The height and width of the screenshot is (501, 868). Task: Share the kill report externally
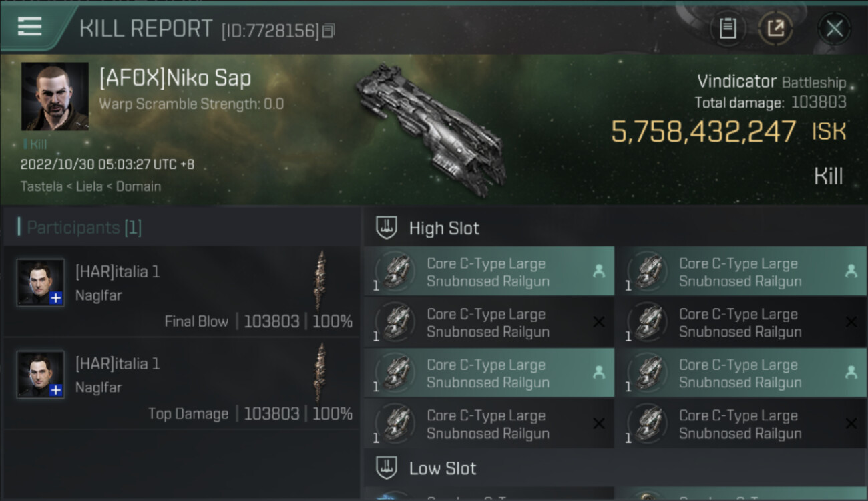point(775,29)
